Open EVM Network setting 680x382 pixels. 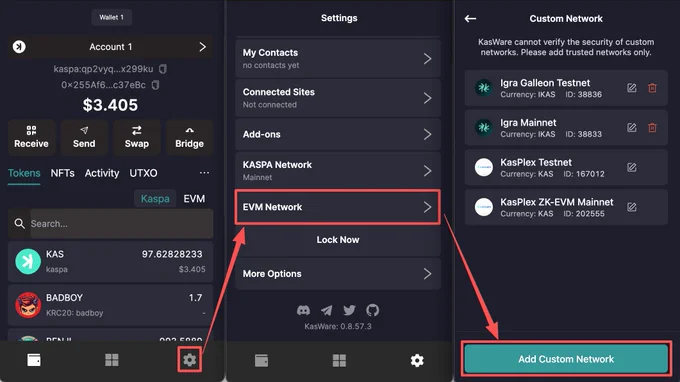[338, 207]
